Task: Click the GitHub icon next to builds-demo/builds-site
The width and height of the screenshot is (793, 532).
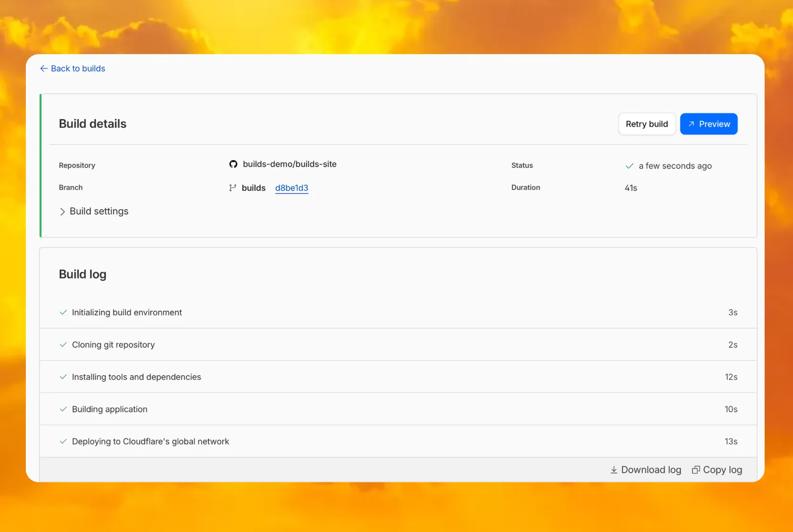Action: coord(234,164)
